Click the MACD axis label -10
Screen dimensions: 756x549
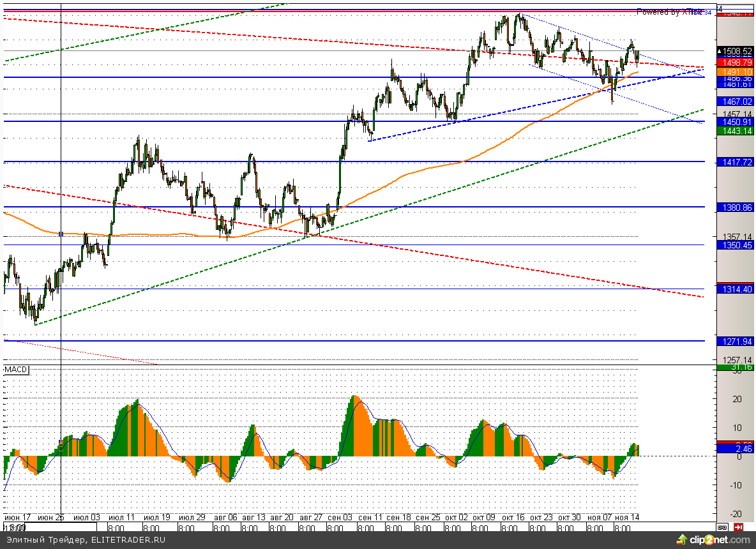(736, 485)
